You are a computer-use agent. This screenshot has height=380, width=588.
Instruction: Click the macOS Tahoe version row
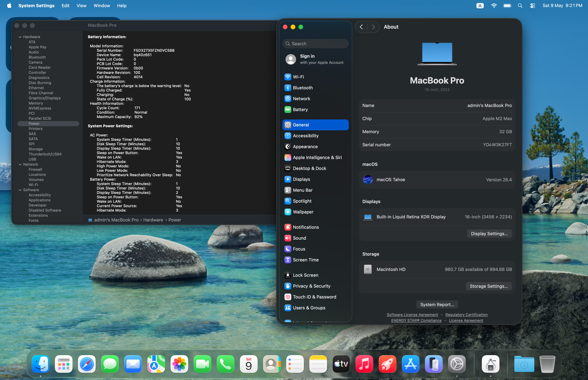pos(437,180)
